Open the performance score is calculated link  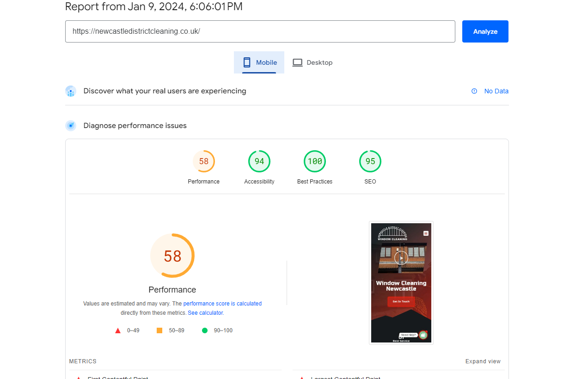click(x=222, y=304)
